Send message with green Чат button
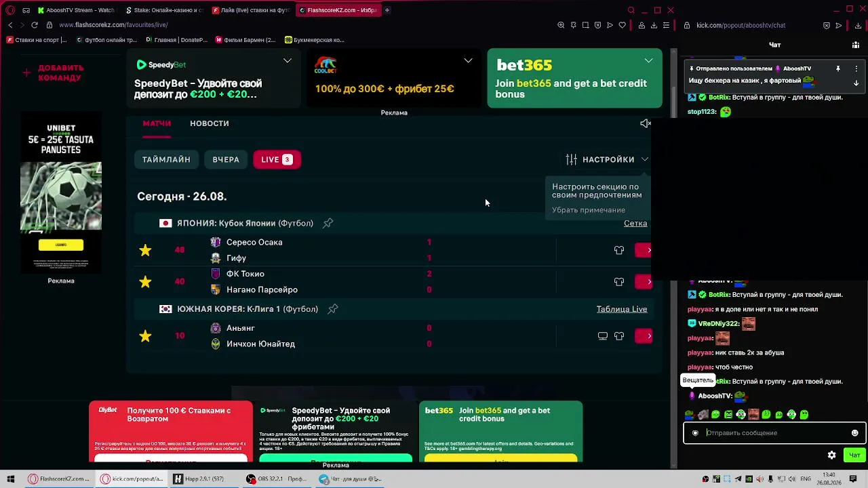Image resolution: width=868 pixels, height=488 pixels. pos(854,455)
